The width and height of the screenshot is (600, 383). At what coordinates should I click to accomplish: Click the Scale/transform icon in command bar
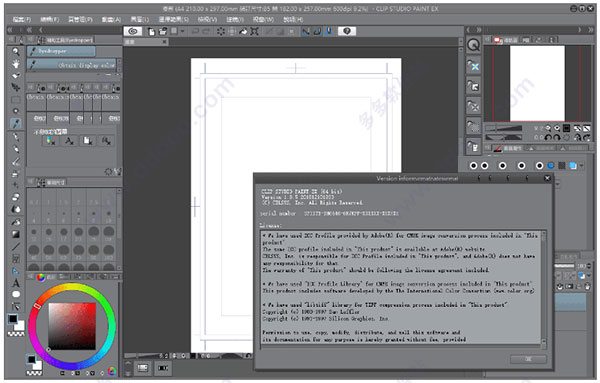click(x=254, y=31)
